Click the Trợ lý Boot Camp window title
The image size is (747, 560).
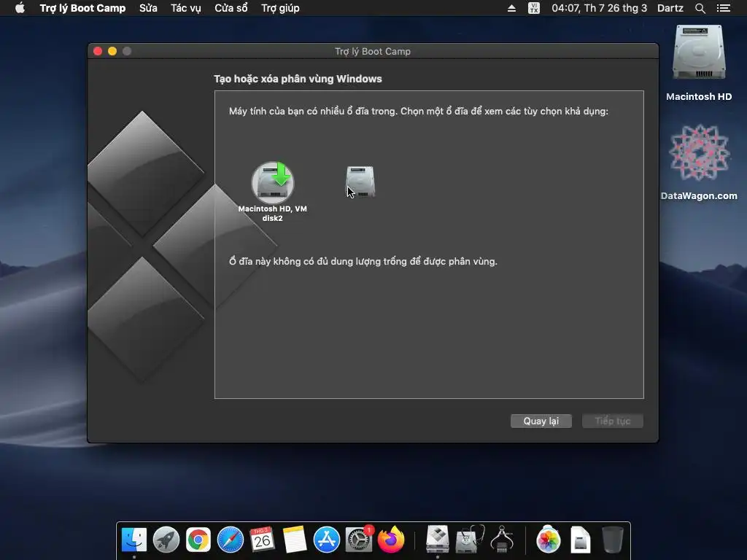[373, 52]
